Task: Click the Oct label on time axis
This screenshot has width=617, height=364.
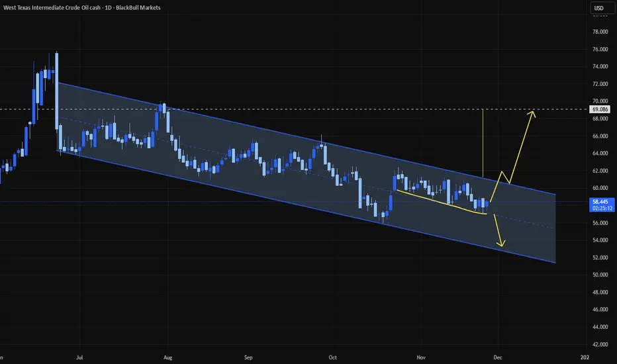Action: point(332,357)
